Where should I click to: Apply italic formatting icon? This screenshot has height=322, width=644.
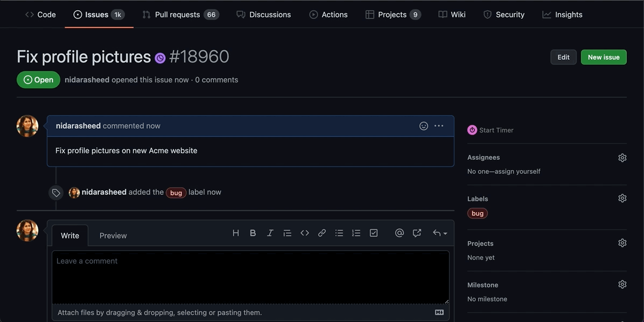tap(270, 233)
